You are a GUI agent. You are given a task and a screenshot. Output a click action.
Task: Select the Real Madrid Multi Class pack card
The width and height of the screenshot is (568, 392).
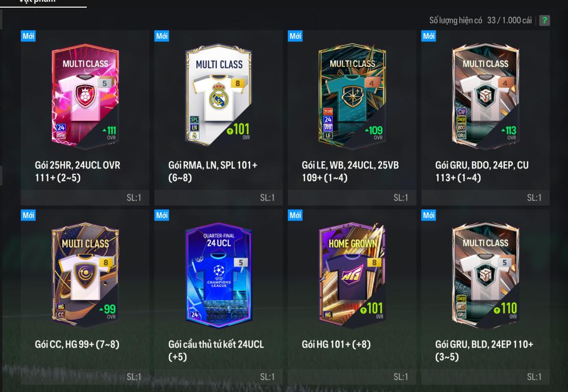[218, 95]
